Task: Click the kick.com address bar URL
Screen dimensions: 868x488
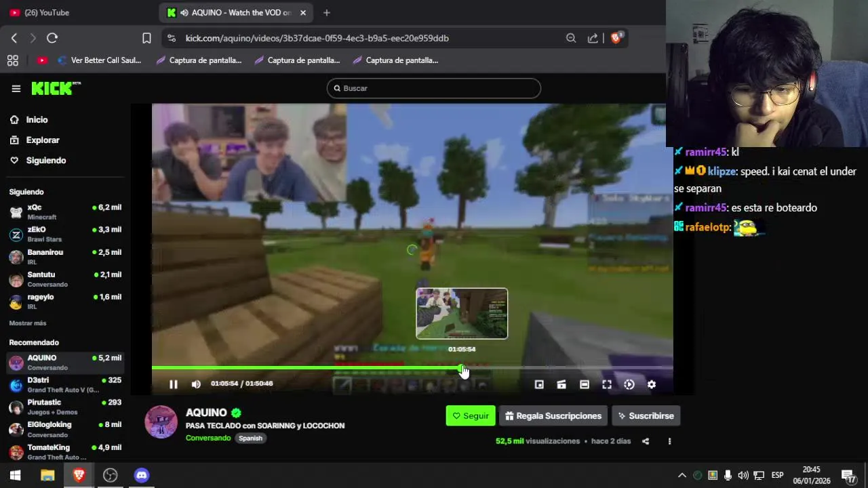Action: pos(317,38)
